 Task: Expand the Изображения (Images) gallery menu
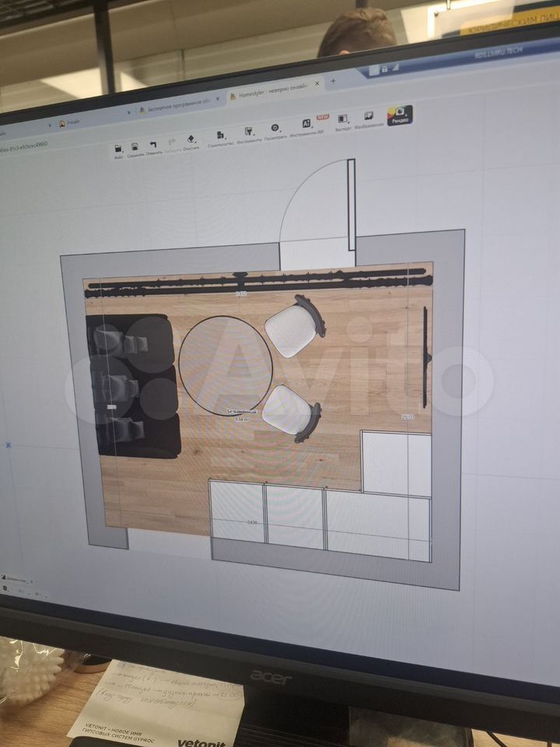click(369, 117)
